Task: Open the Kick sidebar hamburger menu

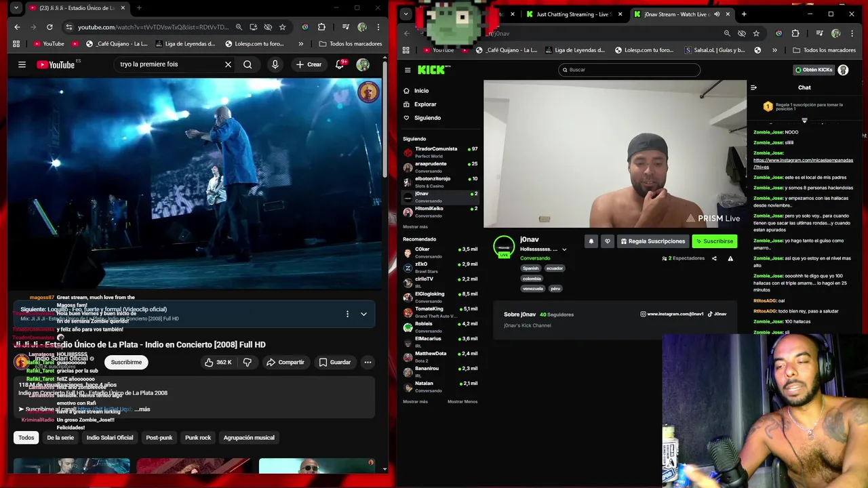Action: point(408,70)
